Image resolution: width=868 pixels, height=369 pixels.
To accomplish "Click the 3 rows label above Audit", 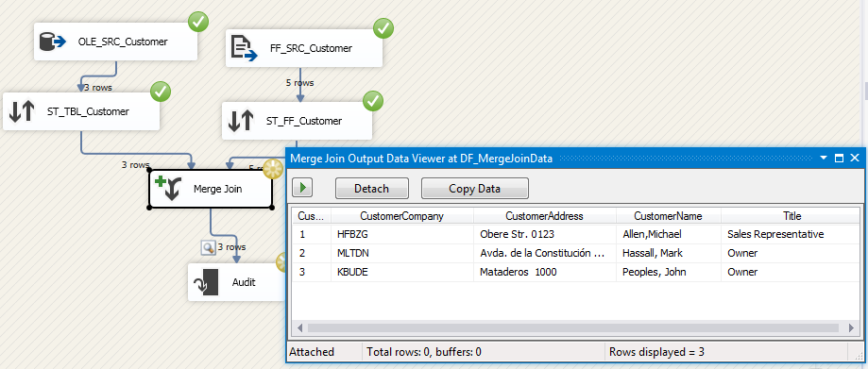I will click(231, 247).
